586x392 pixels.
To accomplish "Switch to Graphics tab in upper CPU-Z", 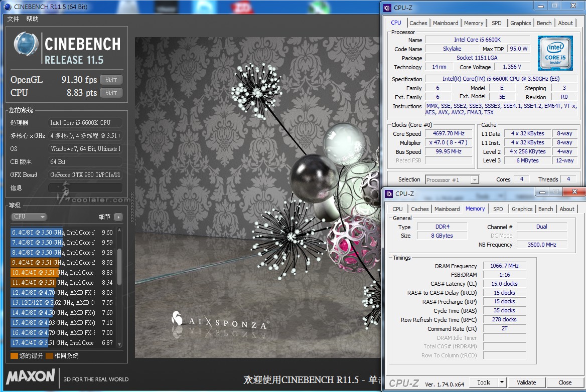I will pyautogui.click(x=521, y=23).
